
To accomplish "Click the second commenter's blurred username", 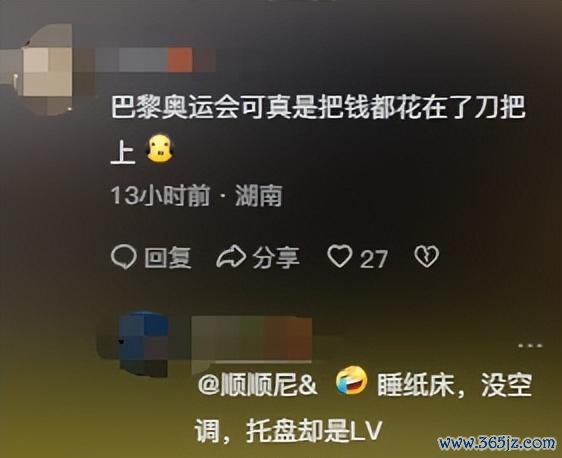I will coord(252,339).
